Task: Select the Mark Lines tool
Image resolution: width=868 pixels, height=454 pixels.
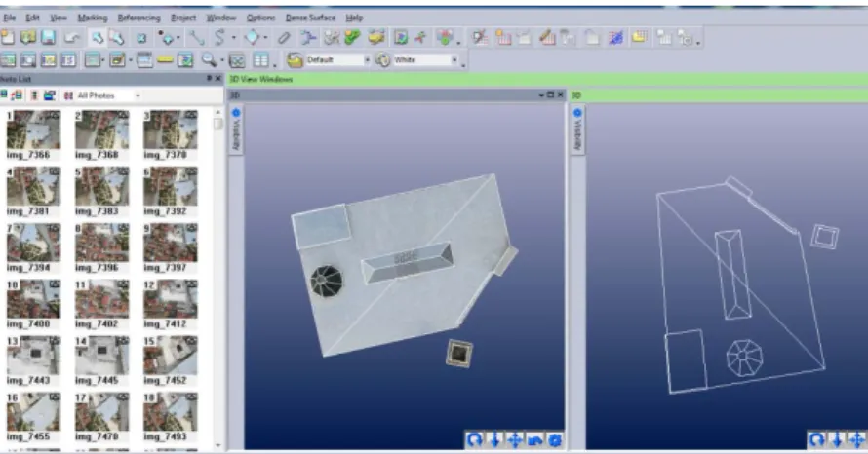Action: [196, 38]
